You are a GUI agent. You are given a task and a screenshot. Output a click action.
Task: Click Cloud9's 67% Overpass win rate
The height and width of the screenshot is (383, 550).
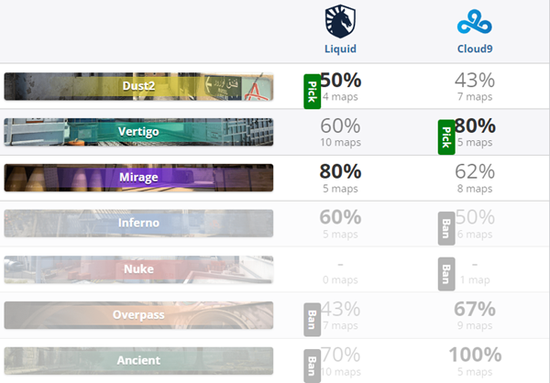tap(475, 309)
